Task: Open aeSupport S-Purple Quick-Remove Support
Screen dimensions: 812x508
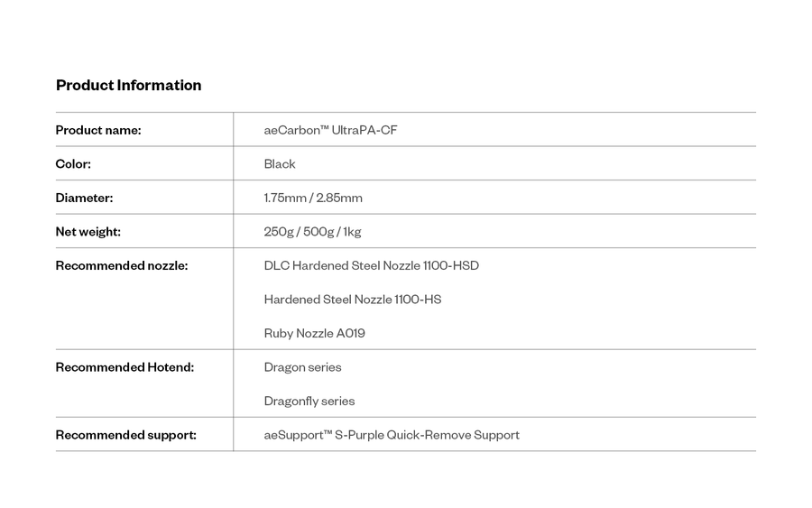Action: point(392,435)
